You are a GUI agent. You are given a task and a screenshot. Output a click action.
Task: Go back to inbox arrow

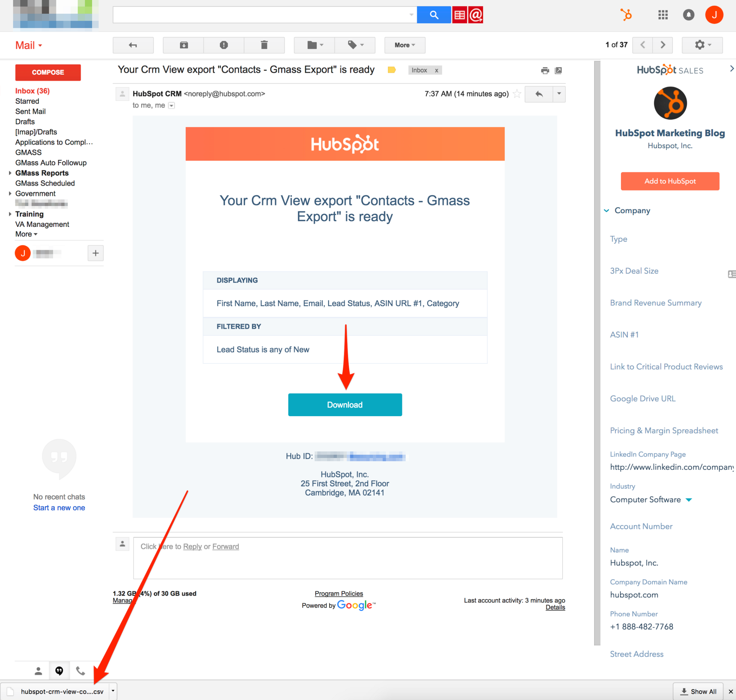point(133,45)
